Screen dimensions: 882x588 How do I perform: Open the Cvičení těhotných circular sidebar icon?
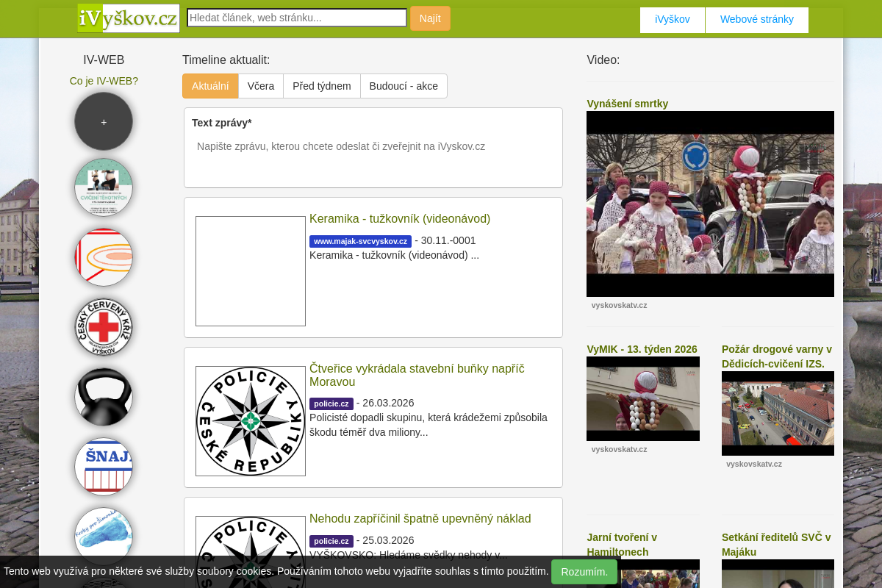coord(104,187)
